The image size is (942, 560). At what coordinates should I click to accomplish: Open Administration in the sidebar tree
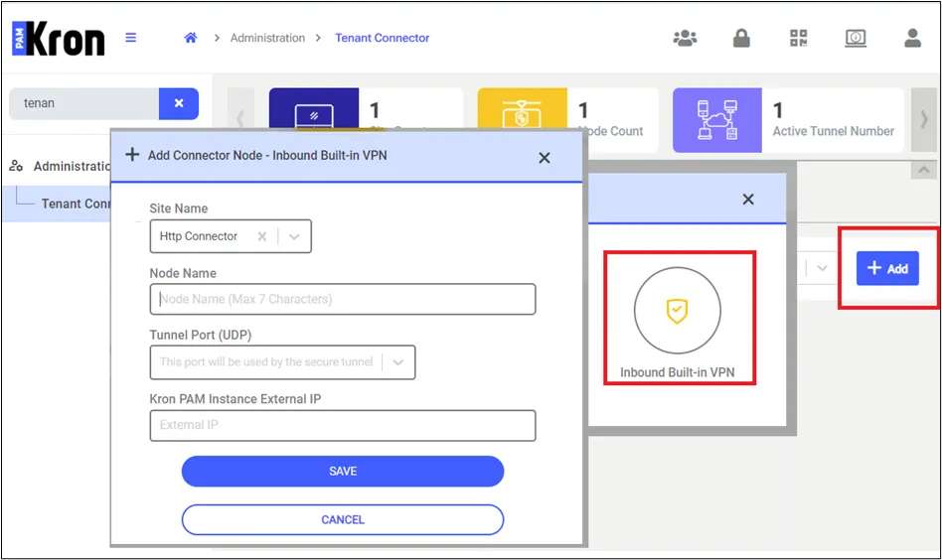click(72, 166)
